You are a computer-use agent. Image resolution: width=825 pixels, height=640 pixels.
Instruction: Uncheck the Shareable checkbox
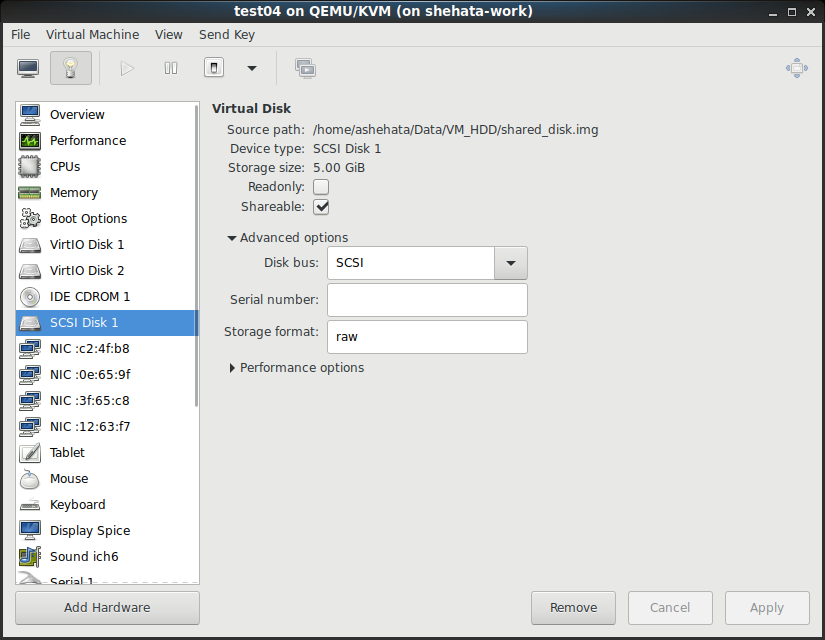321,207
